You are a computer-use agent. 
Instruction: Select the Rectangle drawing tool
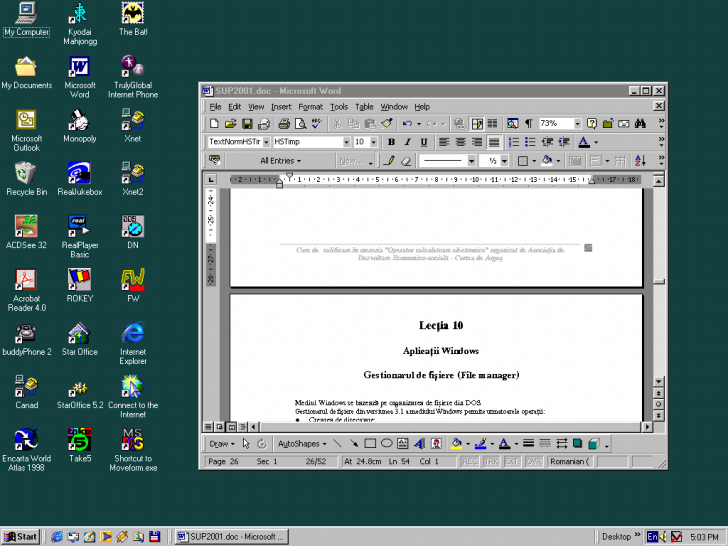pos(370,444)
